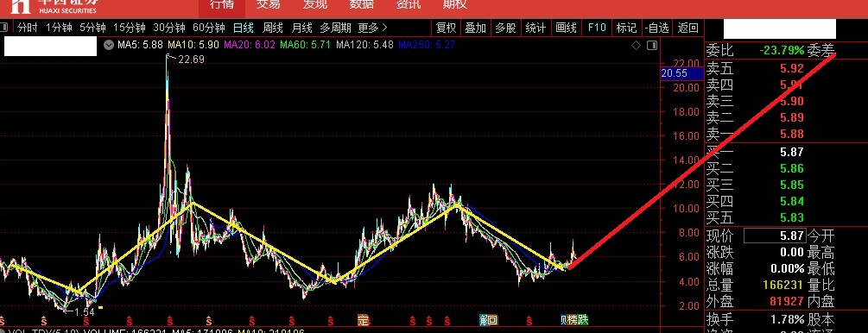Switch to the 数据 tab

coord(362,4)
